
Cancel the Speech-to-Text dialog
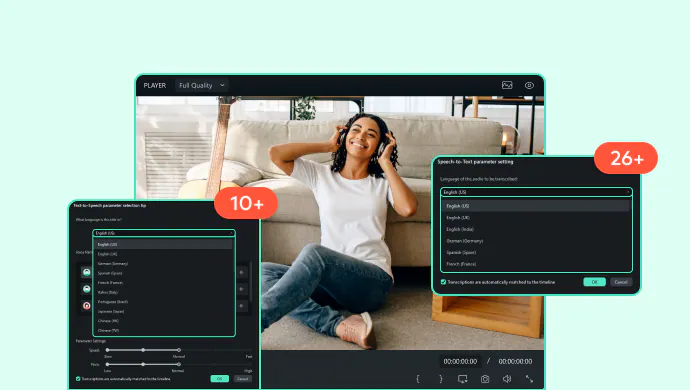pos(621,282)
